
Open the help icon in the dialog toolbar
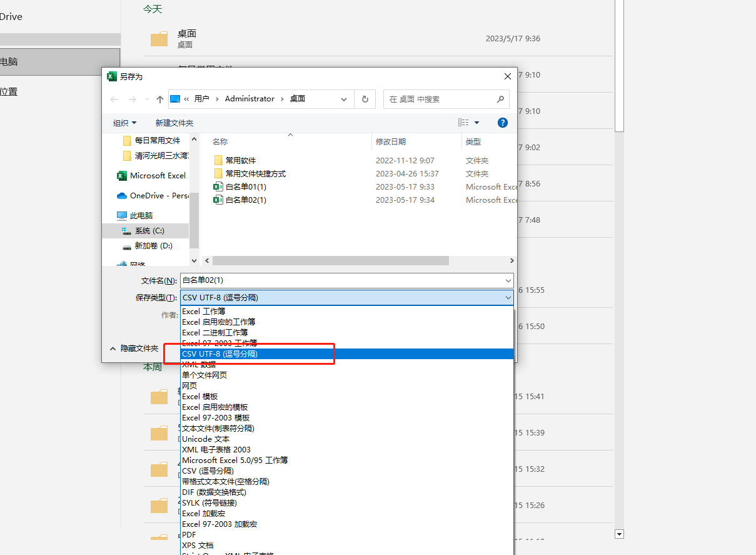coord(502,123)
